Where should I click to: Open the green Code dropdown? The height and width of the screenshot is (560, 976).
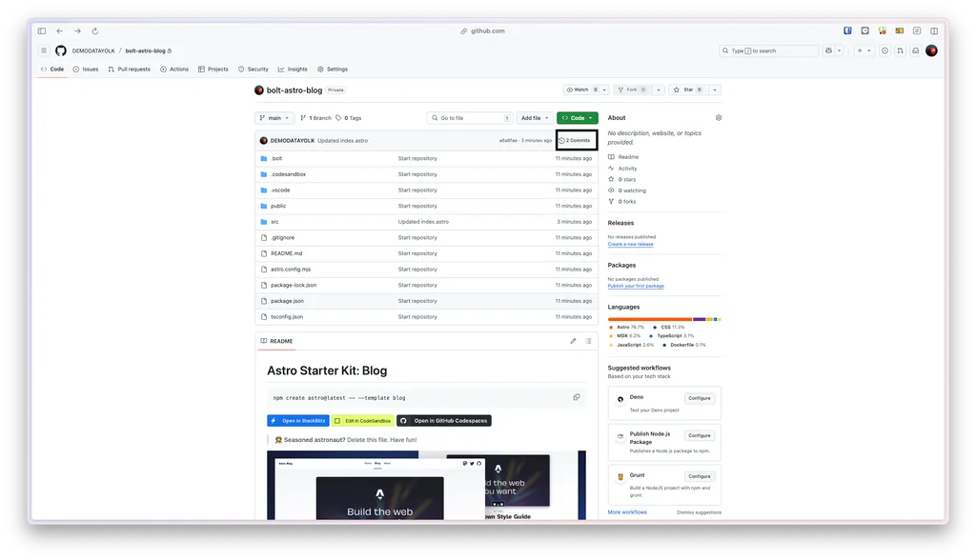point(577,117)
